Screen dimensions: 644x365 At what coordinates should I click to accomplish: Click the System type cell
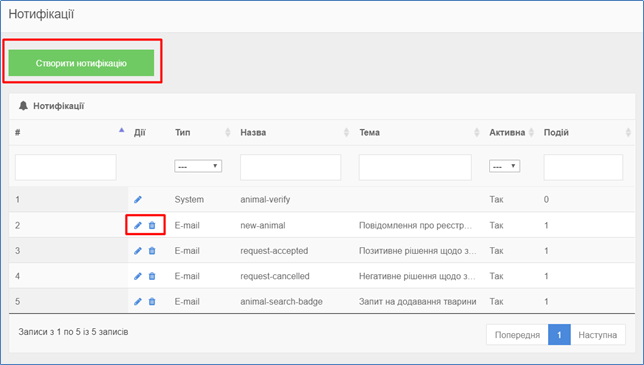pyautogui.click(x=189, y=200)
